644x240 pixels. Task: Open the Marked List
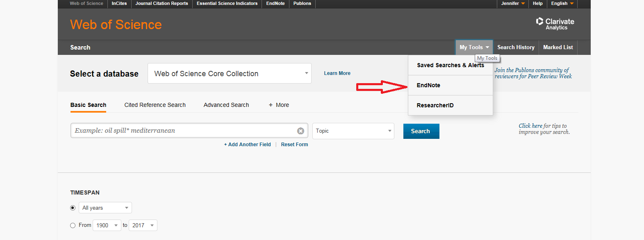click(x=558, y=48)
